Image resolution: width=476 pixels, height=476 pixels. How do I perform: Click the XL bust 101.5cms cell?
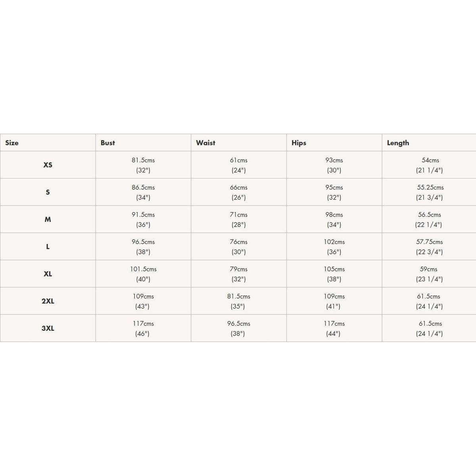(x=143, y=274)
